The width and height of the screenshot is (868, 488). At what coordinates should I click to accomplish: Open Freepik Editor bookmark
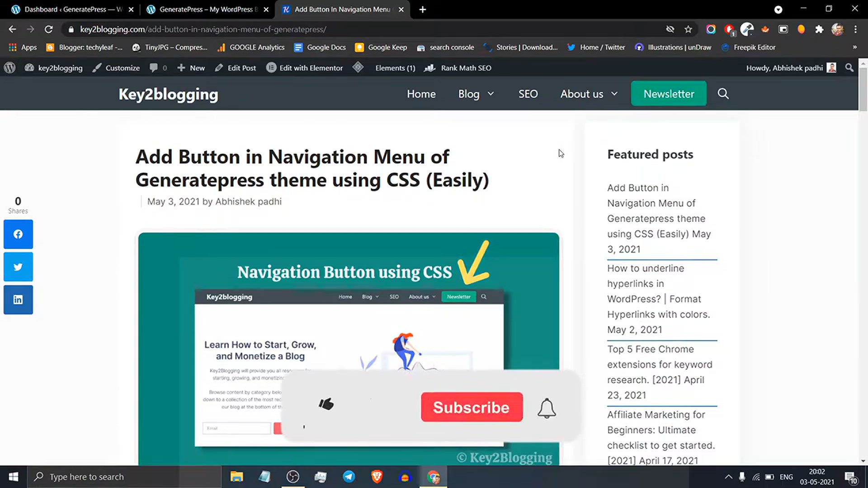click(749, 47)
